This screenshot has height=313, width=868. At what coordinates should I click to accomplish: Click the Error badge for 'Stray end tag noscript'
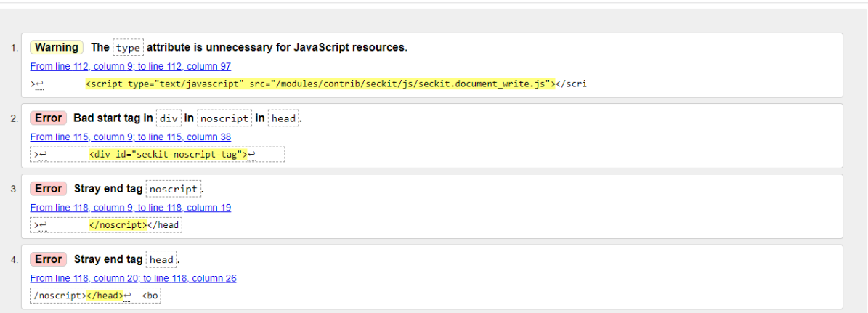(49, 189)
